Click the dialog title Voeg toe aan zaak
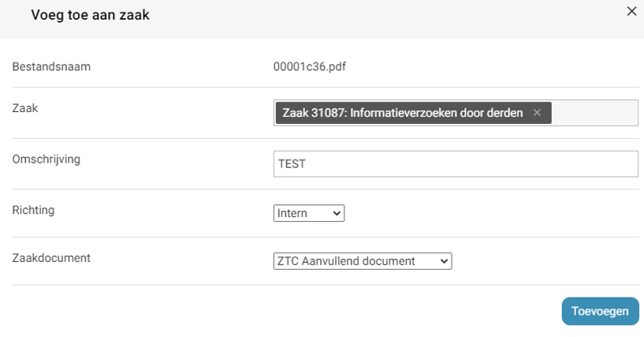644x337 pixels. [90, 15]
